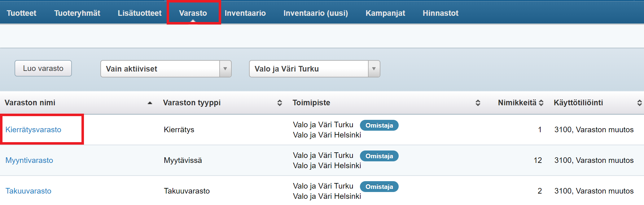
Task: Open the Inventaario tab
Action: (x=245, y=13)
